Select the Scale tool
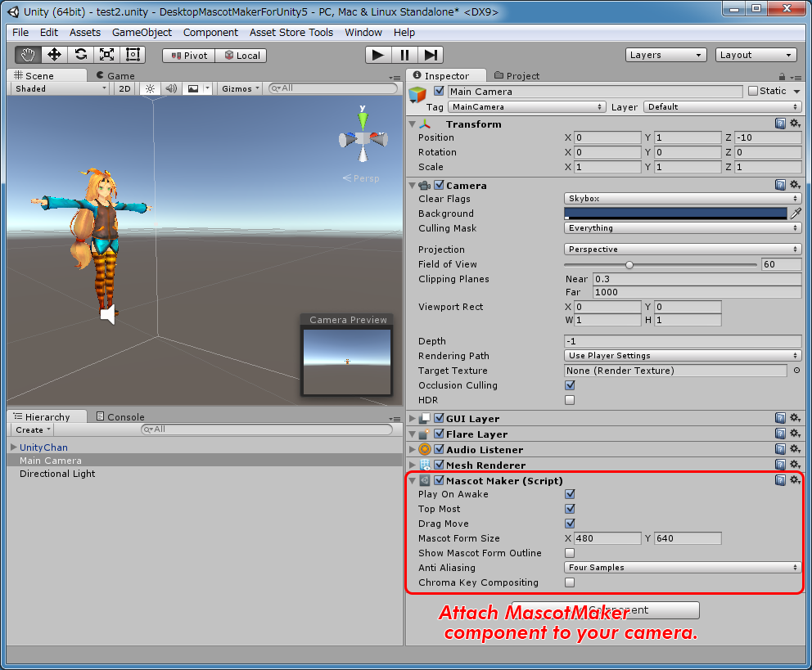The height and width of the screenshot is (670, 812). (x=106, y=55)
